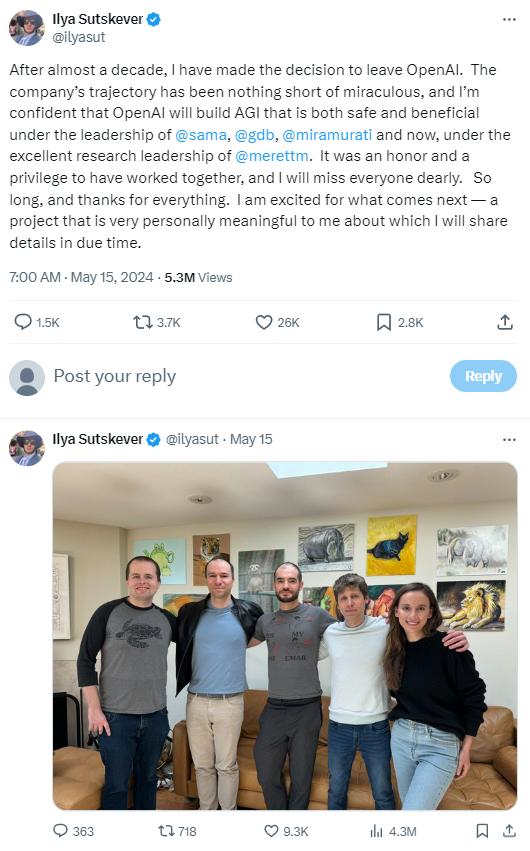
Task: Click the reply icon showing 1.5K
Action: pyautogui.click(x=23, y=322)
